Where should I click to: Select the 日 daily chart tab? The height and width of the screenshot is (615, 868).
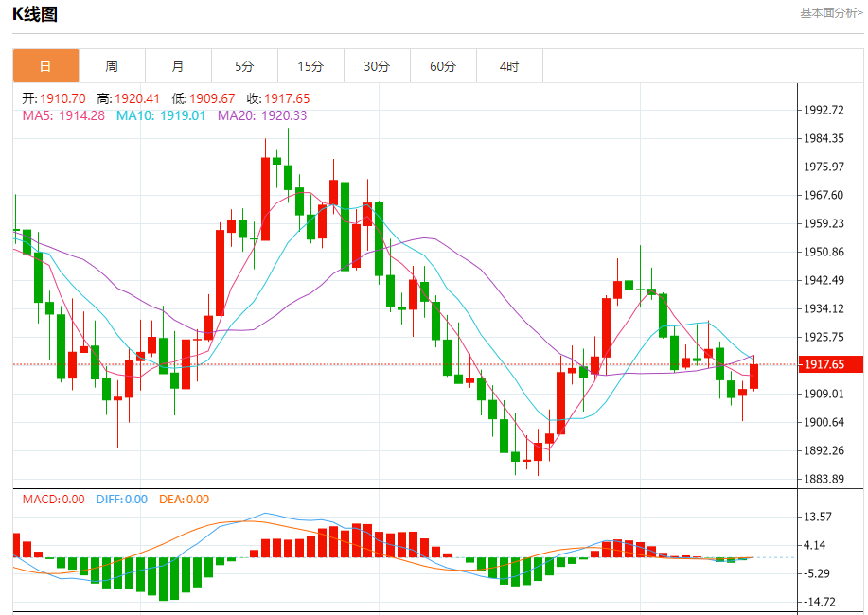tap(46, 66)
